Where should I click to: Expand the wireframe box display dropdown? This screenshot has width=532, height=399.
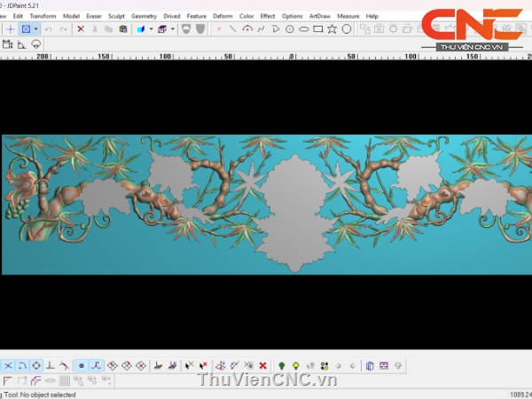point(171,29)
